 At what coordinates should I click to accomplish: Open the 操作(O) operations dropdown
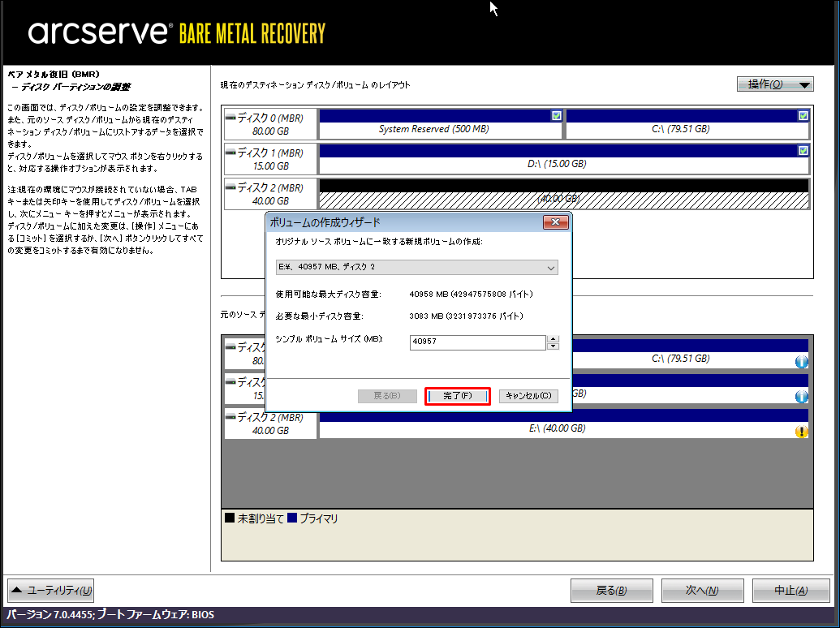point(774,84)
